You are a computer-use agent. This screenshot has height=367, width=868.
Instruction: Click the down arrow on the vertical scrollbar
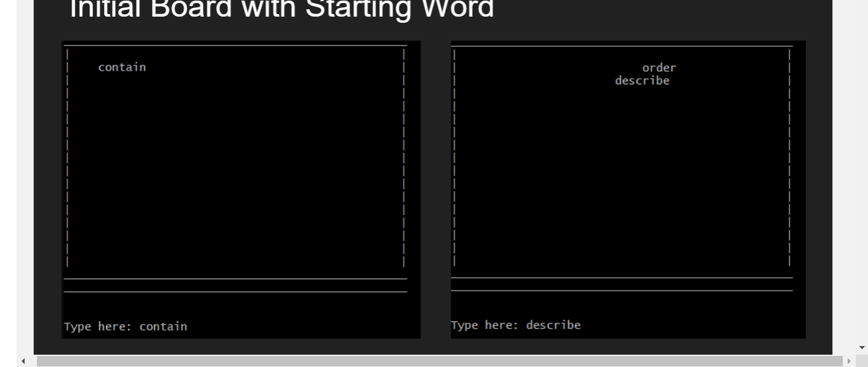pyautogui.click(x=861, y=347)
